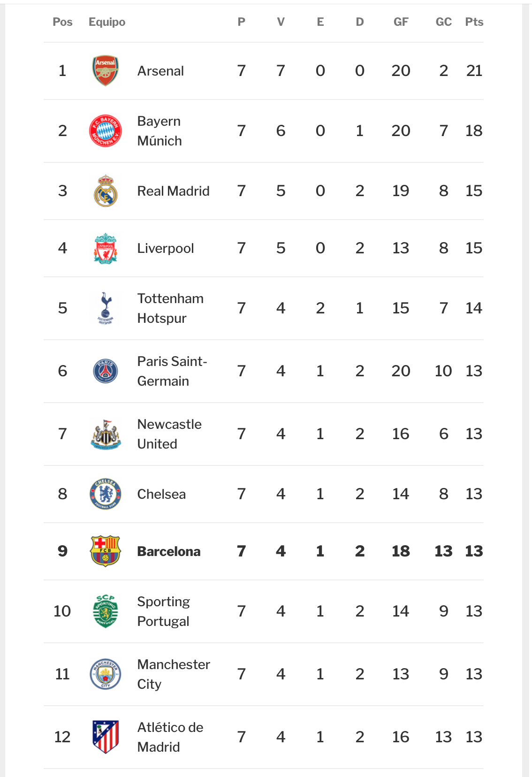The width and height of the screenshot is (532, 777).
Task: Click the Atlético de Madrid crest
Action: click(x=106, y=737)
